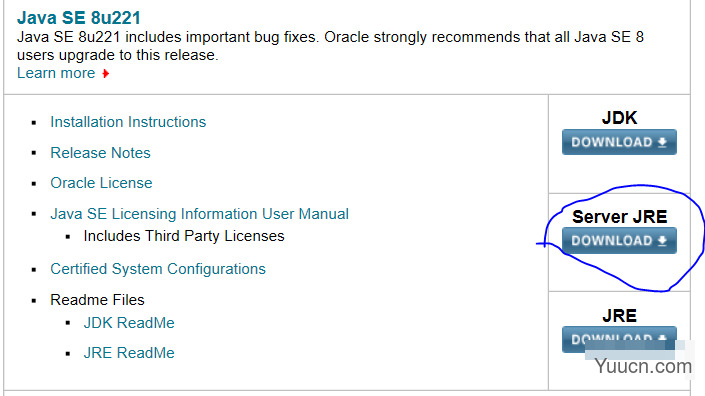This screenshot has width=705, height=396.
Task: Click the JRE DOWNLOAD button text
Action: (x=611, y=339)
